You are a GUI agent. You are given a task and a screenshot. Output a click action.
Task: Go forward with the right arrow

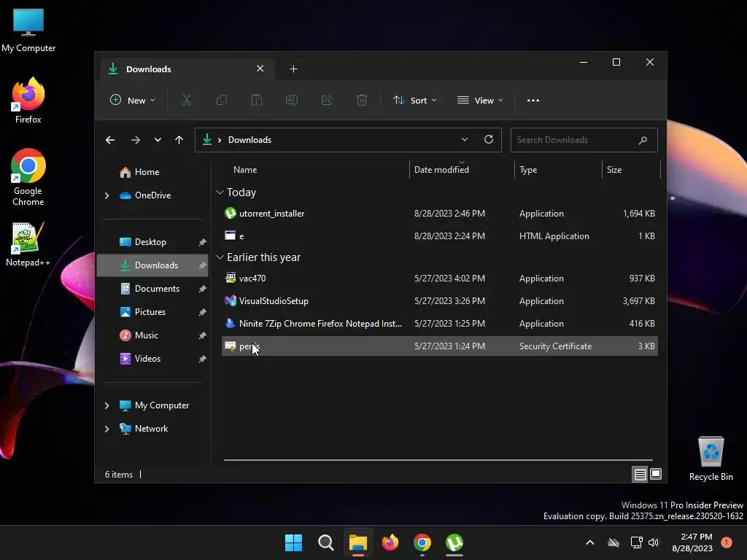coord(135,140)
